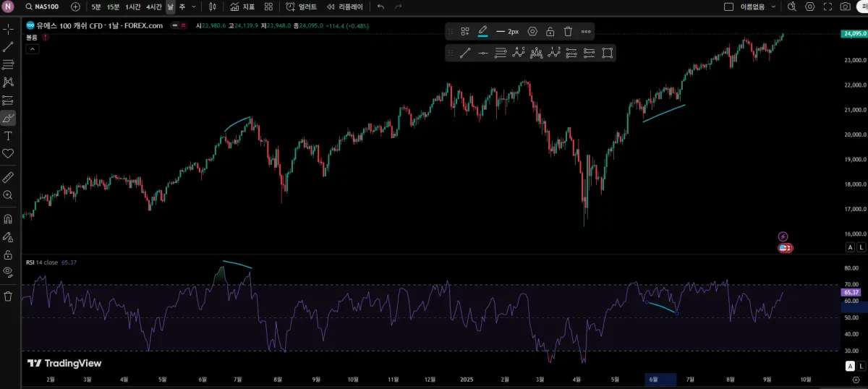Toggle stay in drawing mode
This screenshot has width=868, height=389.
(8, 236)
